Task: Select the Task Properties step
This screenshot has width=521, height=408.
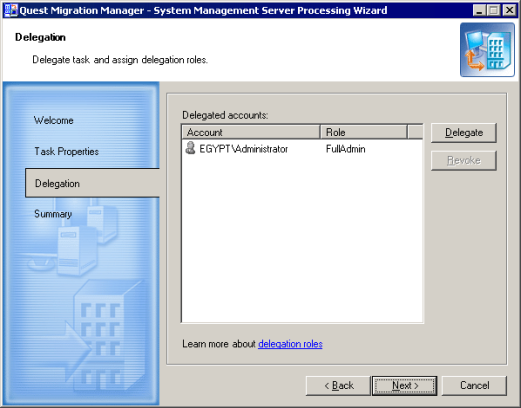Action: pos(67,151)
